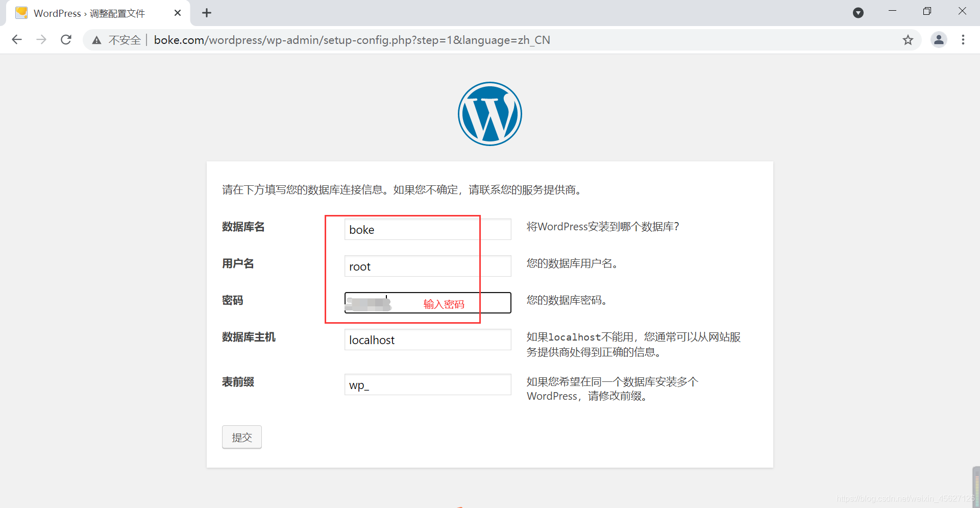Click the 数据库名 label
980x508 pixels.
point(243,227)
